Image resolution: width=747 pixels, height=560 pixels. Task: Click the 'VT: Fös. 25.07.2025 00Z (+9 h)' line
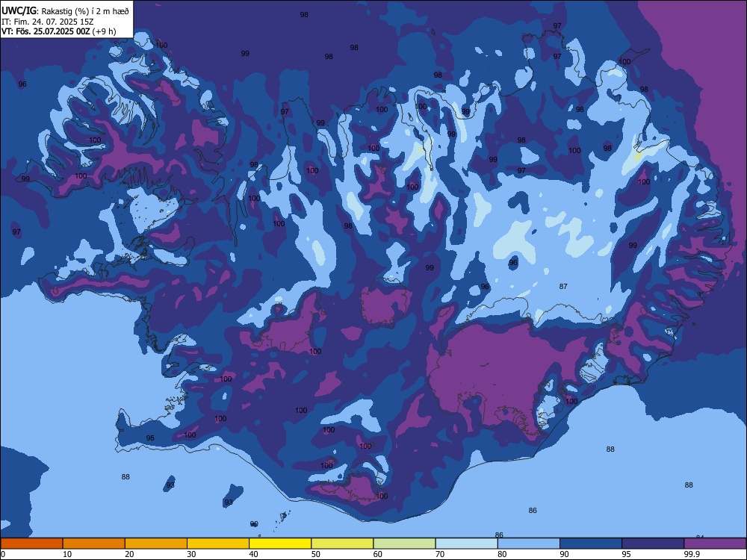coord(59,32)
